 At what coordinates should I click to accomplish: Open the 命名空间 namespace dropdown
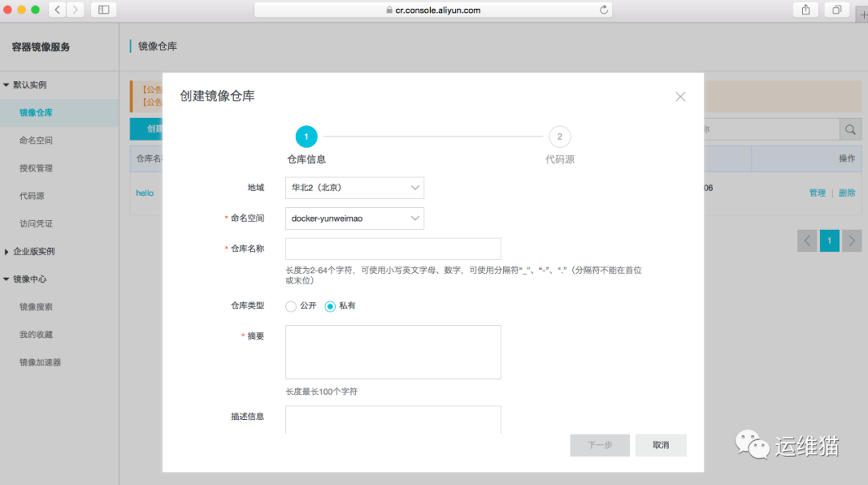tap(354, 218)
